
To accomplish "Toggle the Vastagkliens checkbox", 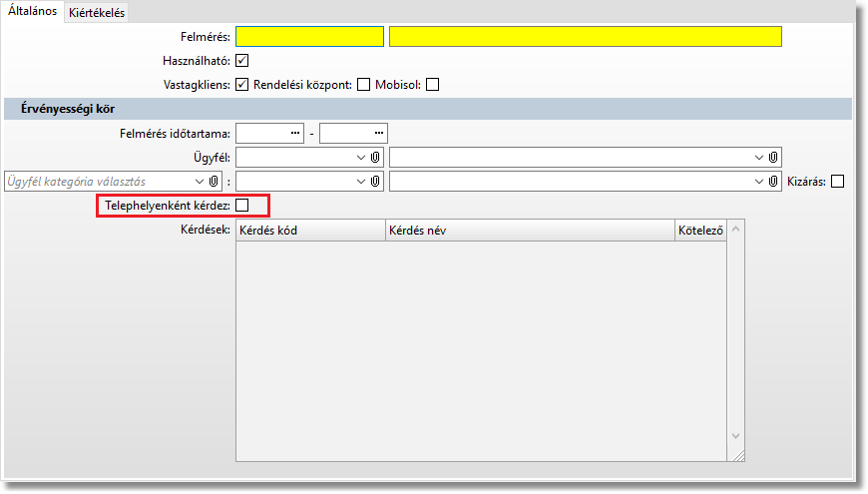I will 241,85.
